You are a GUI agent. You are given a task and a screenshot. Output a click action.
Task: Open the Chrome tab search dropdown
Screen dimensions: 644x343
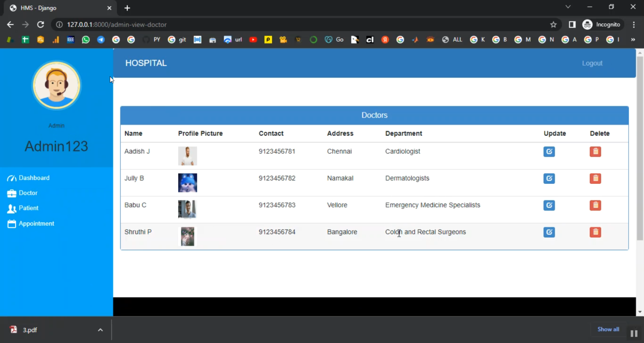click(x=568, y=7)
